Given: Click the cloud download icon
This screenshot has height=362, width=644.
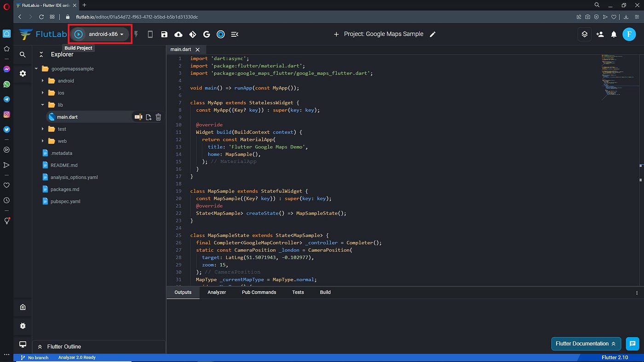Looking at the screenshot, I should pyautogui.click(x=178, y=34).
